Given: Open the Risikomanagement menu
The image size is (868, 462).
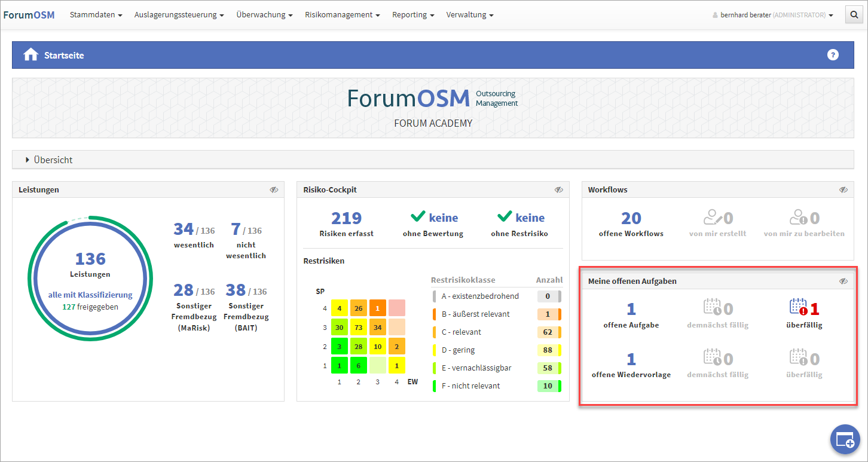Looking at the screenshot, I should [x=342, y=15].
